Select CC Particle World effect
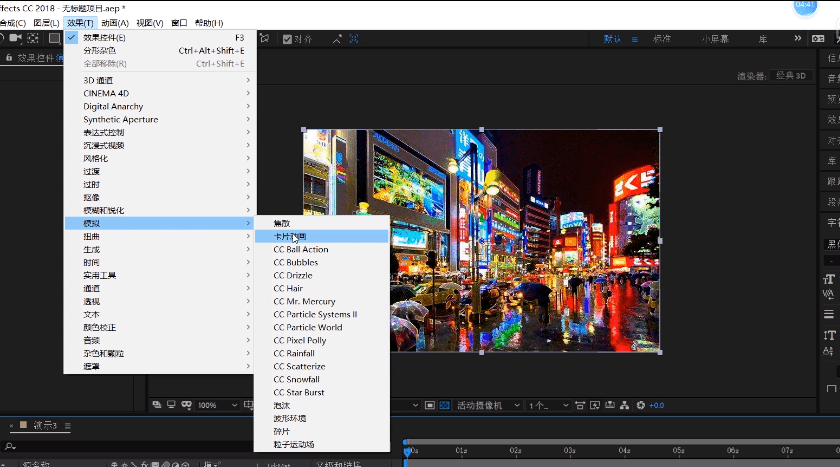 [308, 327]
